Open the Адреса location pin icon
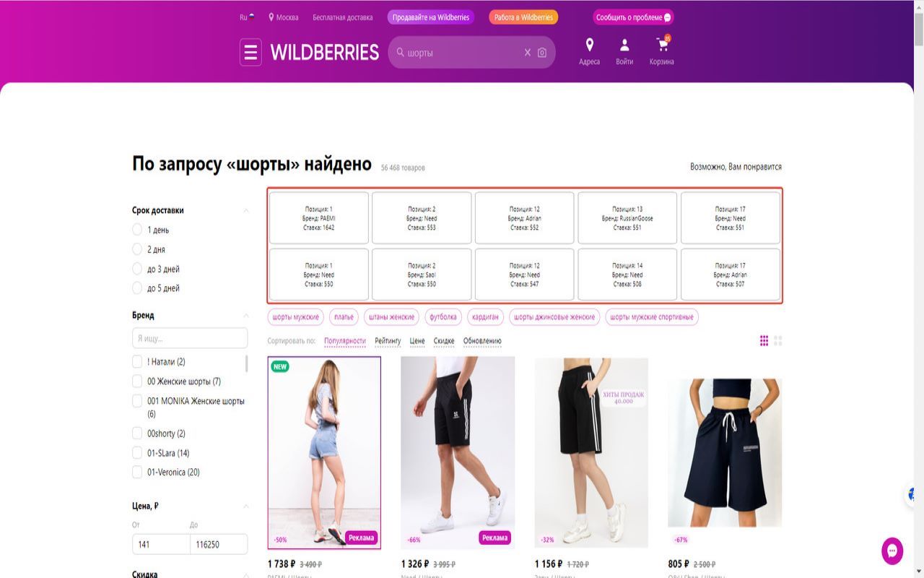Screen dimensions: 924x578 pos(589,46)
